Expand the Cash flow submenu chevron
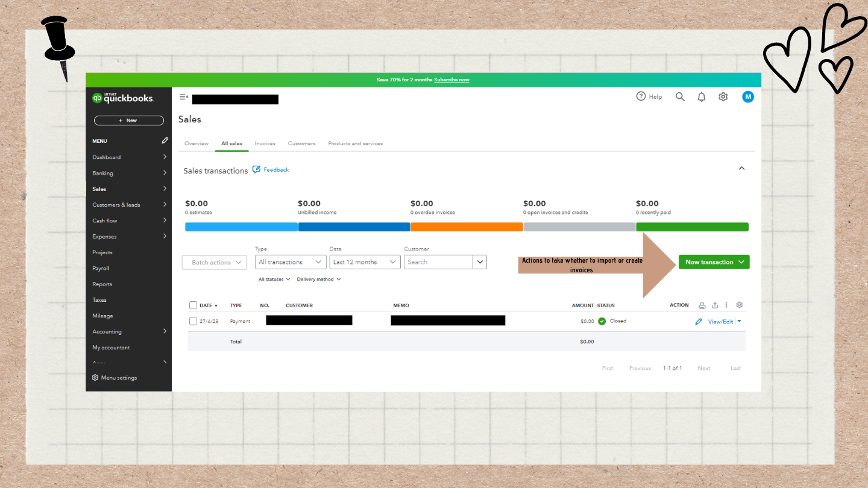This screenshot has height=488, width=868. click(x=165, y=221)
